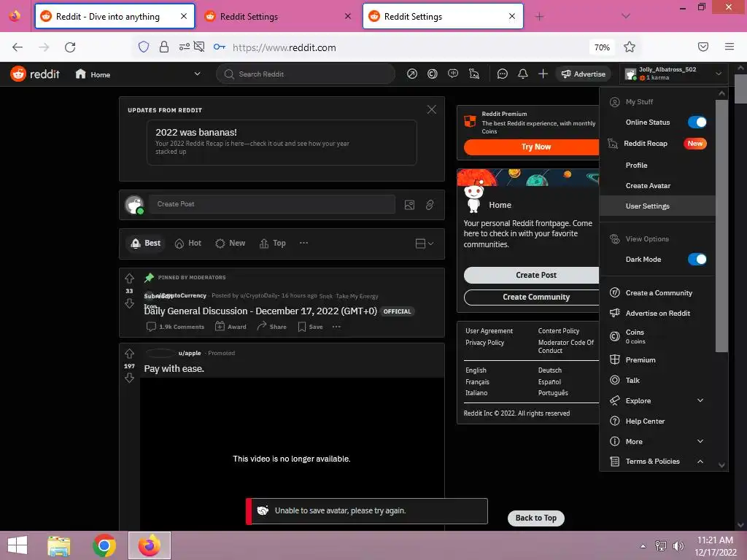
Task: Open the User Agreement link
Action: 489,331
